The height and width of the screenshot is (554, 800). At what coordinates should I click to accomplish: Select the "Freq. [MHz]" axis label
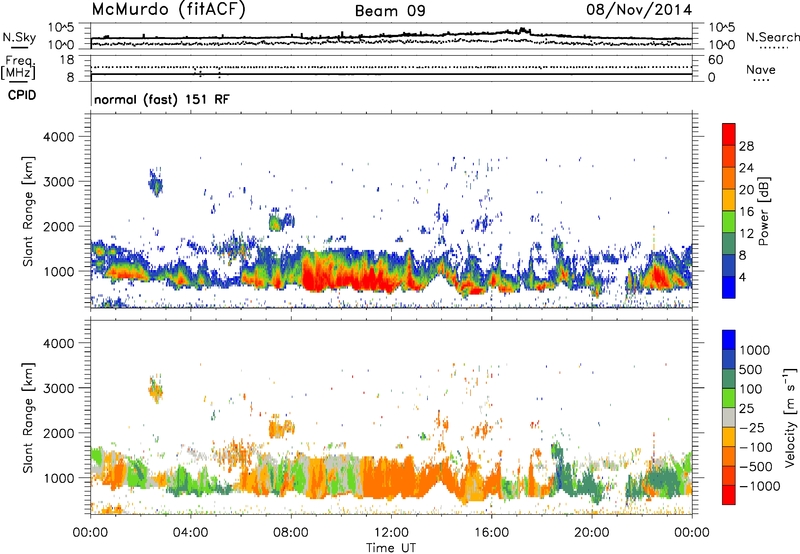18,67
